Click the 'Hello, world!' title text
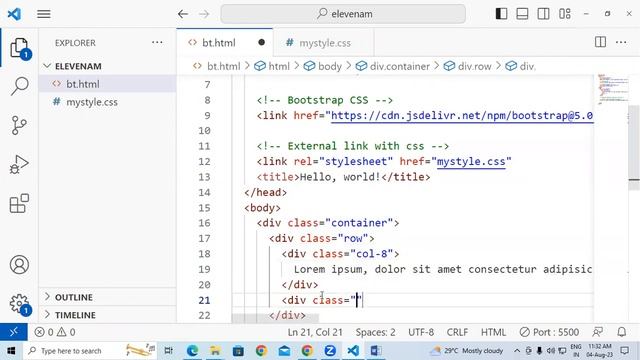The width and height of the screenshot is (640, 360). coord(340,177)
